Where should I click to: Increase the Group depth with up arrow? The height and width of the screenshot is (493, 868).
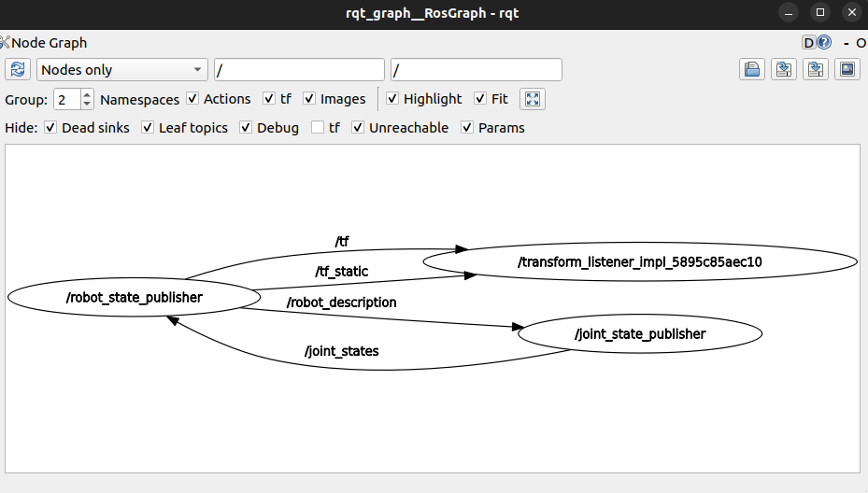87,94
